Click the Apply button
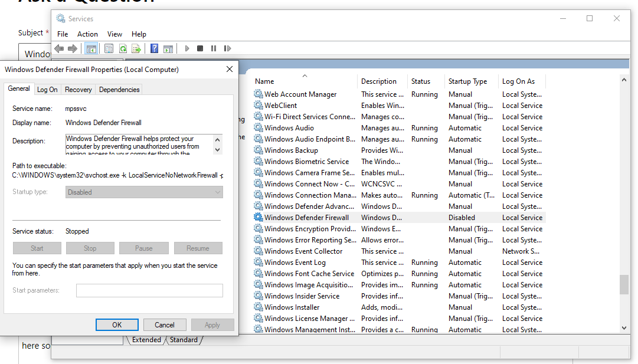 pyautogui.click(x=212, y=324)
